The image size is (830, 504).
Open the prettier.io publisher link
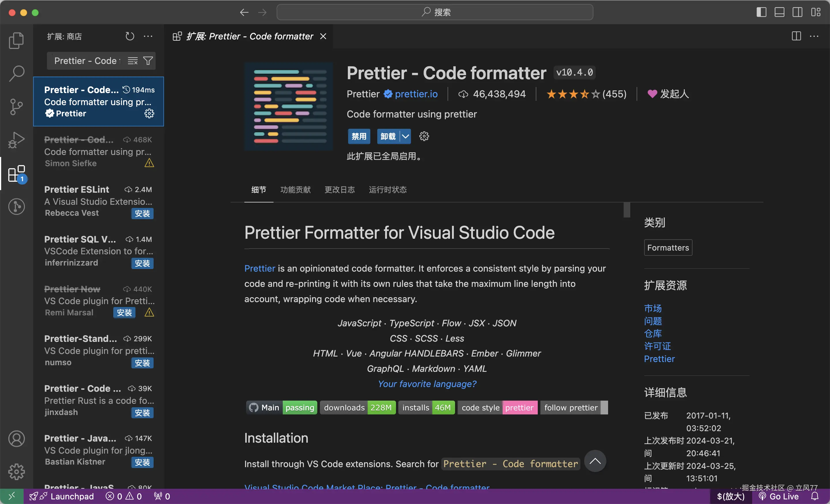(416, 94)
